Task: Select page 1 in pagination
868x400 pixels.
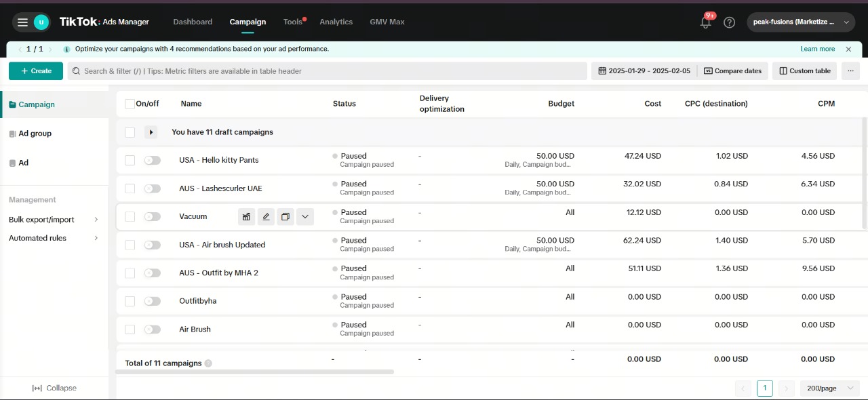Action: 764,388
